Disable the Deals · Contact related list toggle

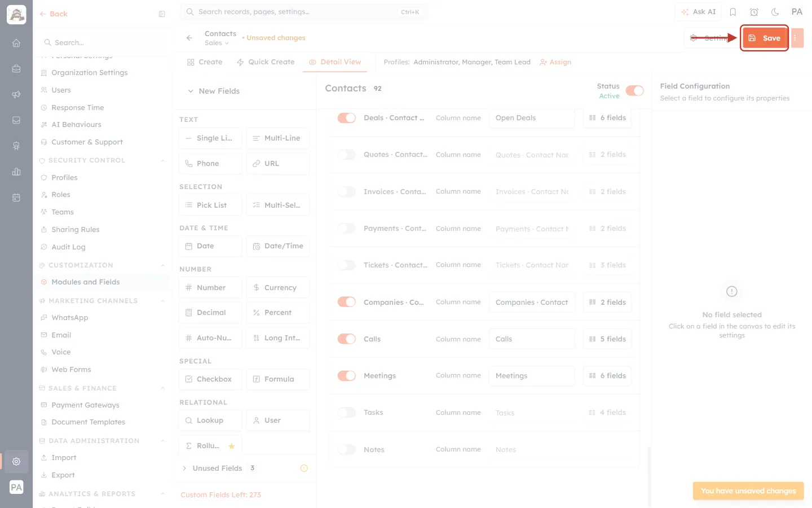coord(347,118)
